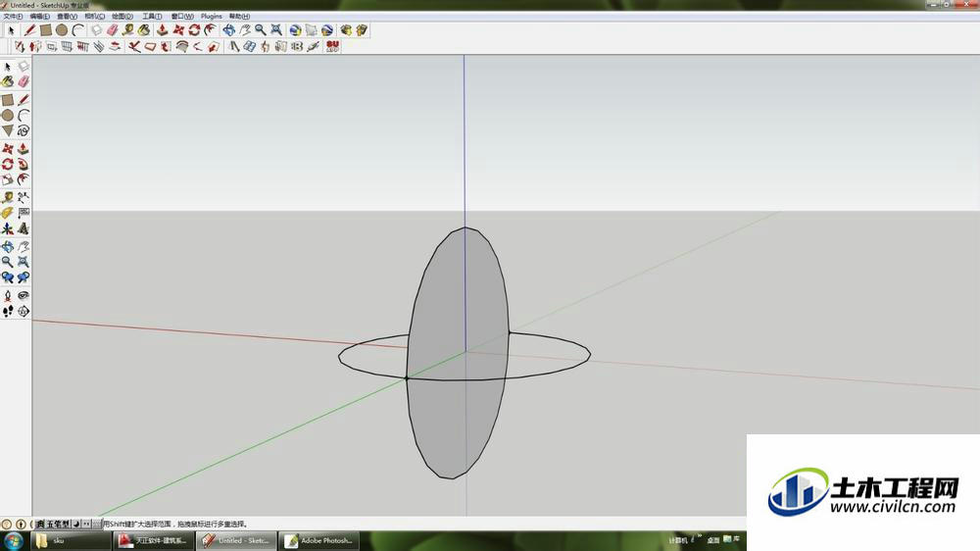Click the Get Models globe icon
980x551 pixels.
click(x=296, y=30)
